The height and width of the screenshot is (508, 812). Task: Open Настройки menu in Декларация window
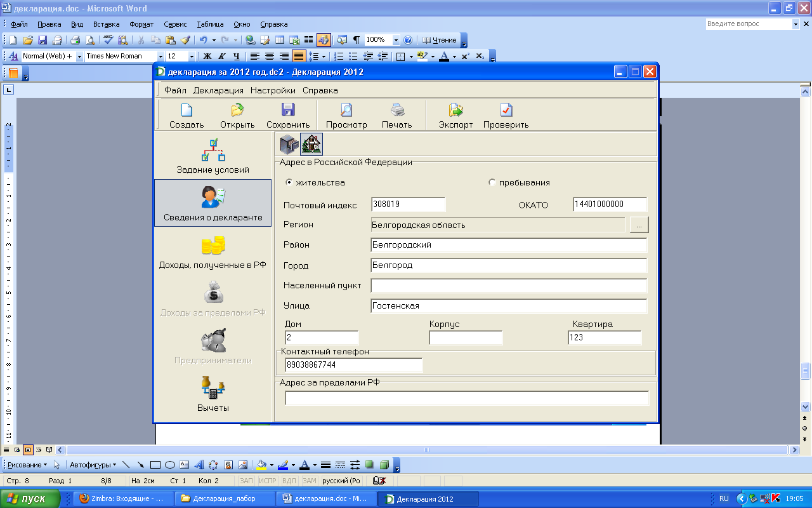[x=273, y=90]
